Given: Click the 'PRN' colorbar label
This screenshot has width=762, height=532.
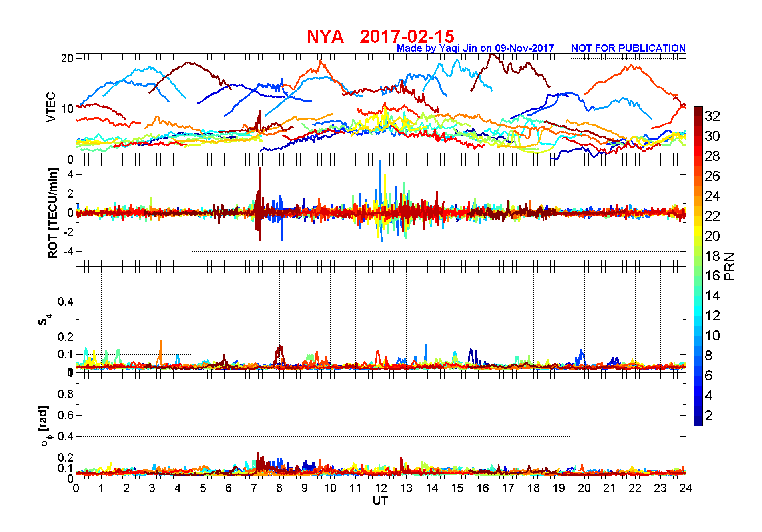Looking at the screenshot, I should pyautogui.click(x=730, y=266).
